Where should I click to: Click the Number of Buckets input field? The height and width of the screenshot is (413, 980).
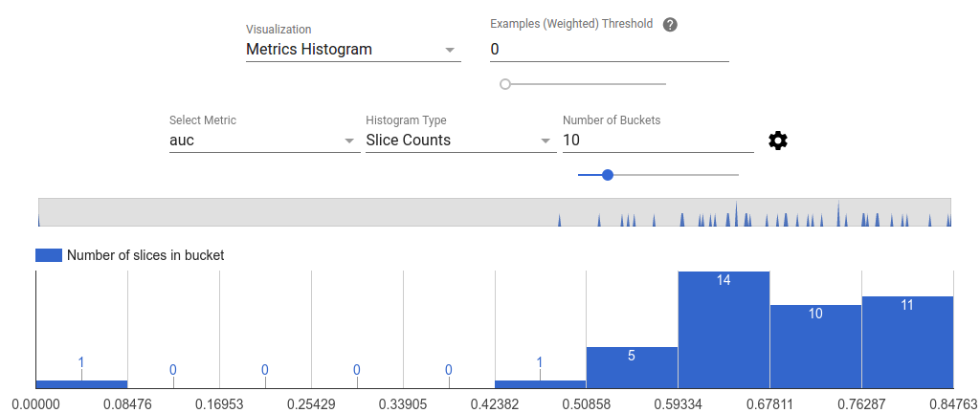657,141
